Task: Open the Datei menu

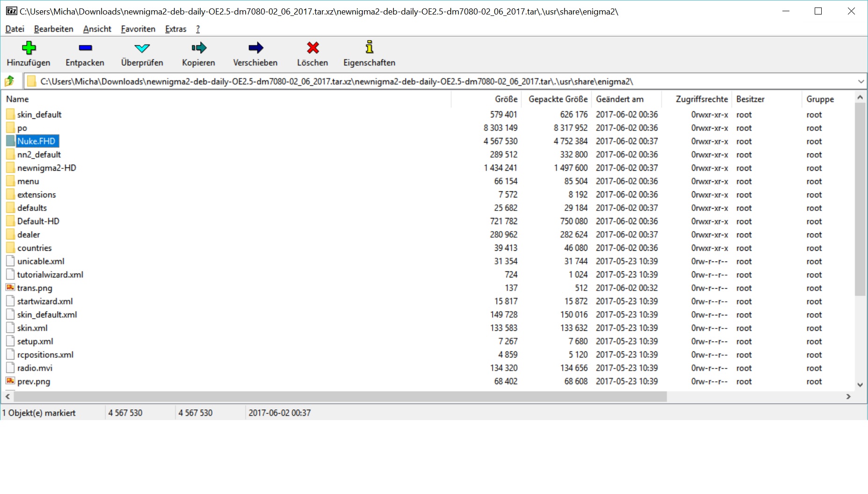Action: click(x=15, y=29)
